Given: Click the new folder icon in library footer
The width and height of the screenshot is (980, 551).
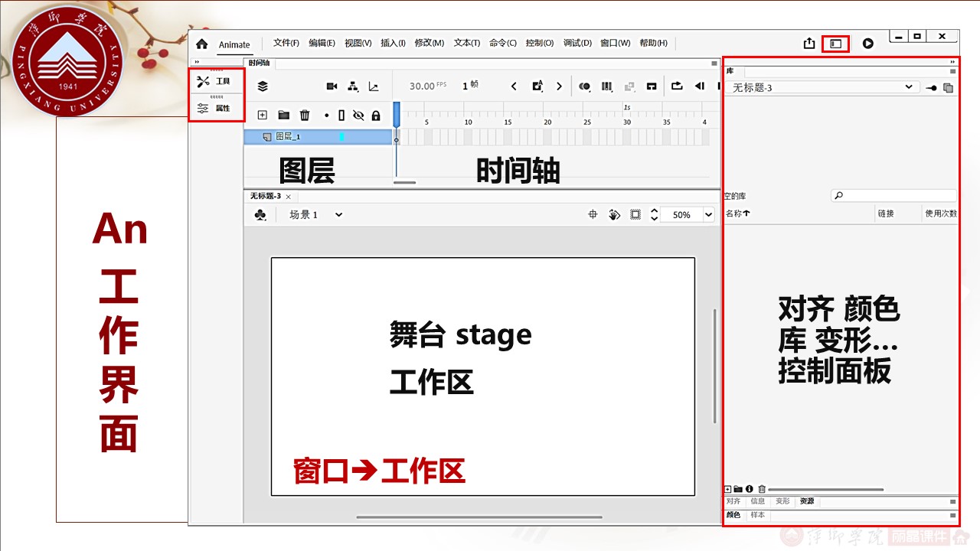Looking at the screenshot, I should click(738, 489).
